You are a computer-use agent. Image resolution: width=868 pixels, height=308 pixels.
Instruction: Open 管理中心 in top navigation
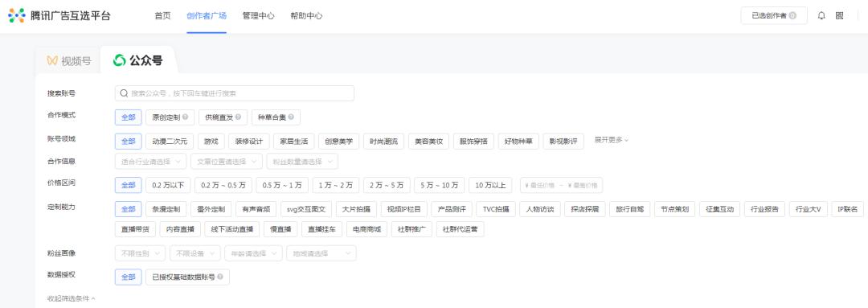[259, 16]
